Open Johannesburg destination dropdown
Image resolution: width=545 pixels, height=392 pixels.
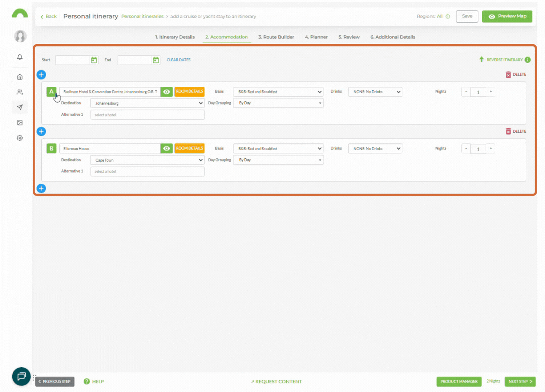point(148,103)
